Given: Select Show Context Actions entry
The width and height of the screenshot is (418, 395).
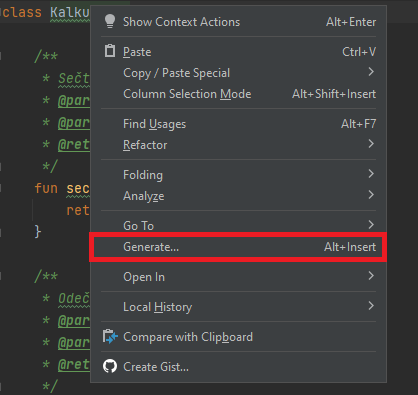Looking at the screenshot, I should [239, 22].
